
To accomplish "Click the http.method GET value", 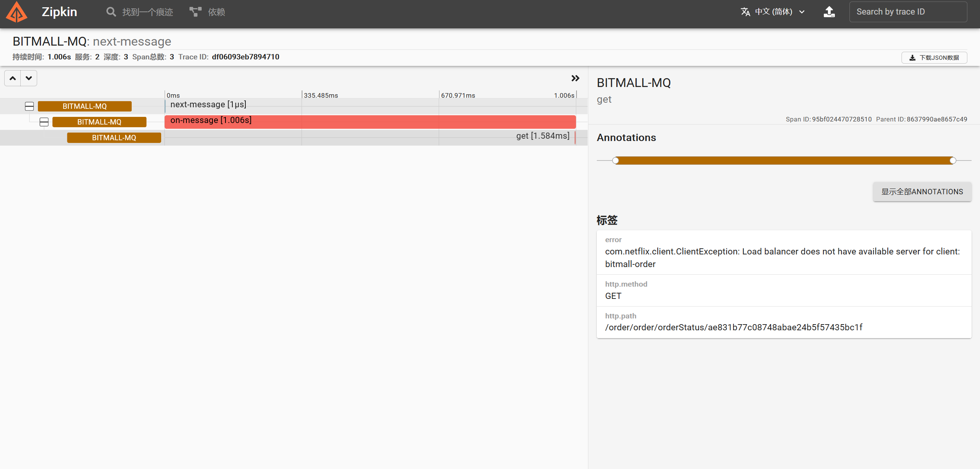I will [613, 296].
